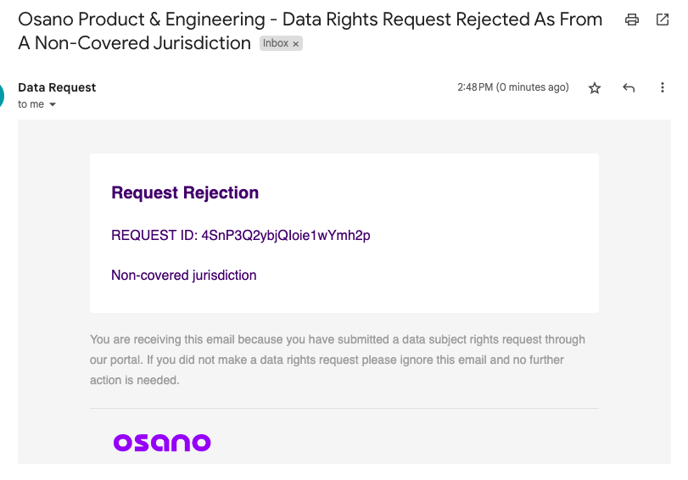Click the Request Rejection heading
The height and width of the screenshot is (480, 688).
pos(185,193)
